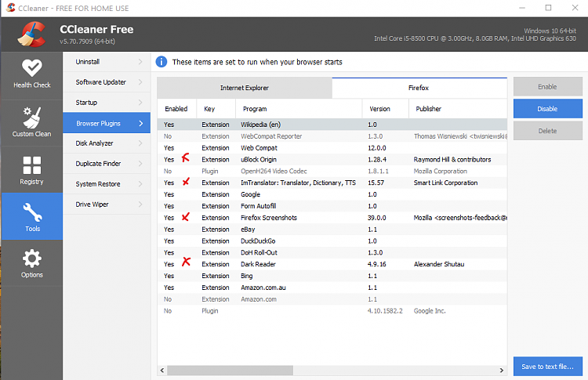Open Software Updater tool
Screen dimensions: 588x380
(x=107, y=82)
